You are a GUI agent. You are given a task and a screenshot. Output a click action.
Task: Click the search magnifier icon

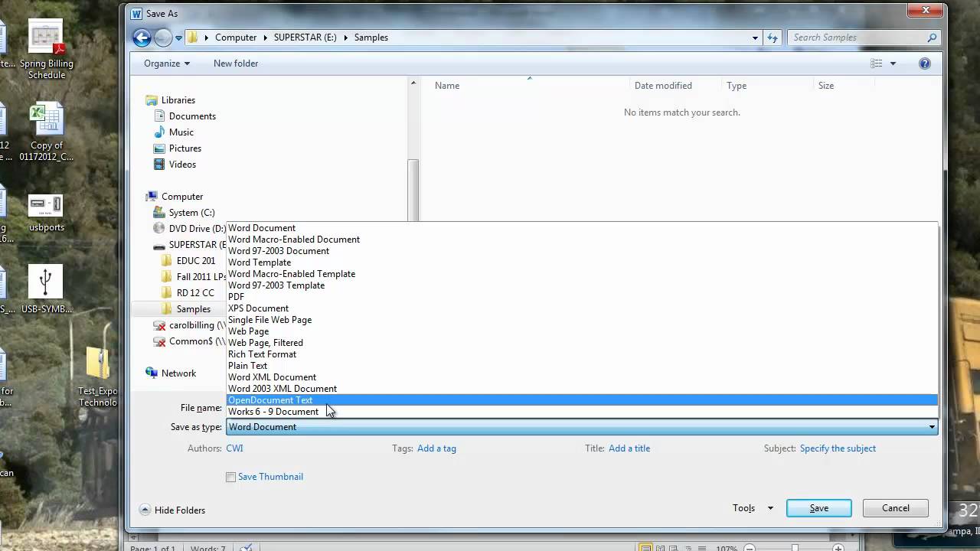[932, 37]
